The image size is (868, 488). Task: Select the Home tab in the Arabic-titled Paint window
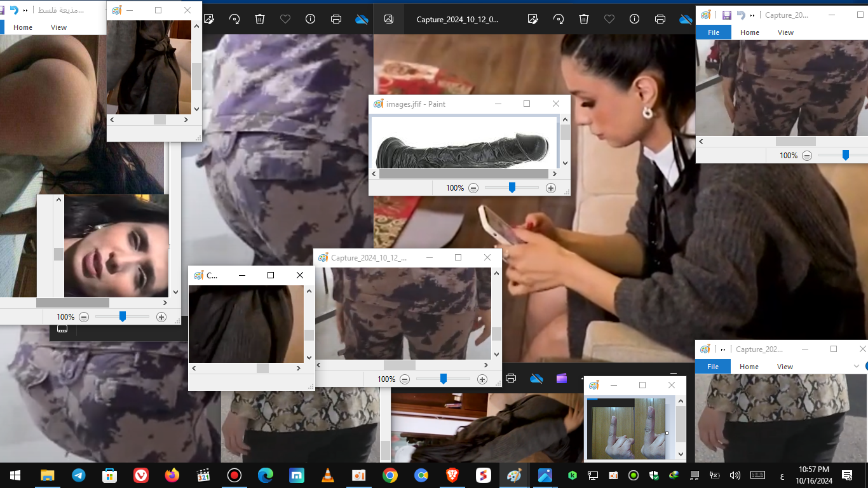pyautogui.click(x=23, y=27)
